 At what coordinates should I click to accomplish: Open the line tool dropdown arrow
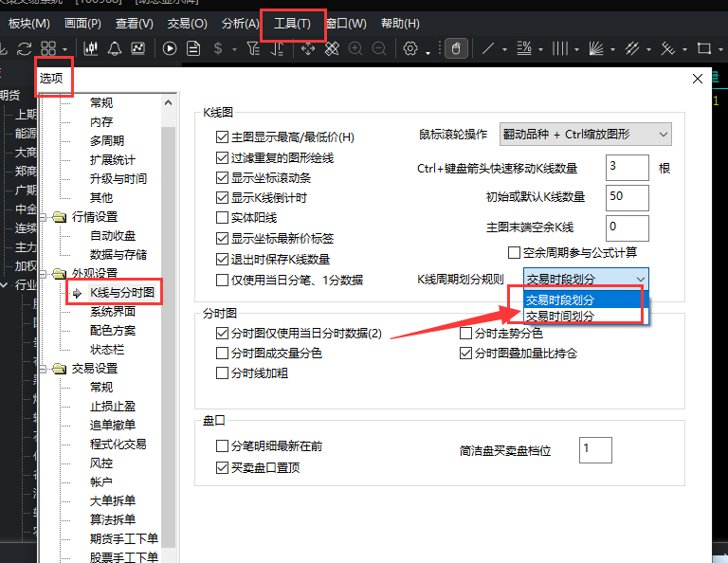pyautogui.click(x=504, y=49)
